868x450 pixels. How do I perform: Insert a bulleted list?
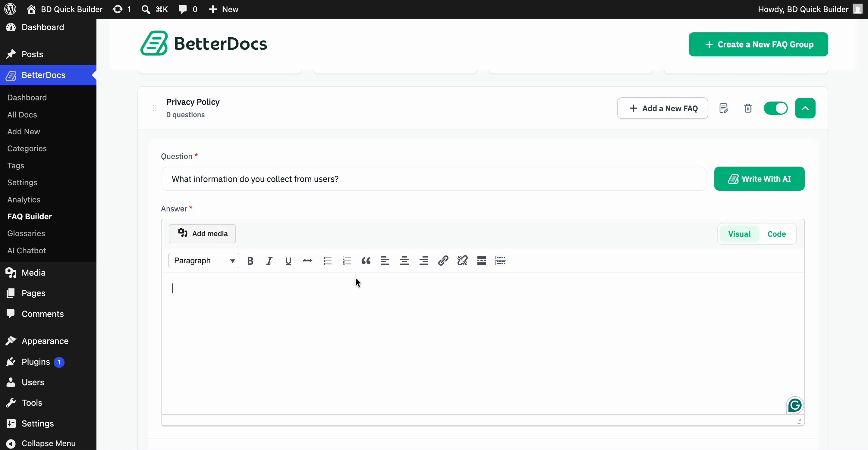pos(327,261)
